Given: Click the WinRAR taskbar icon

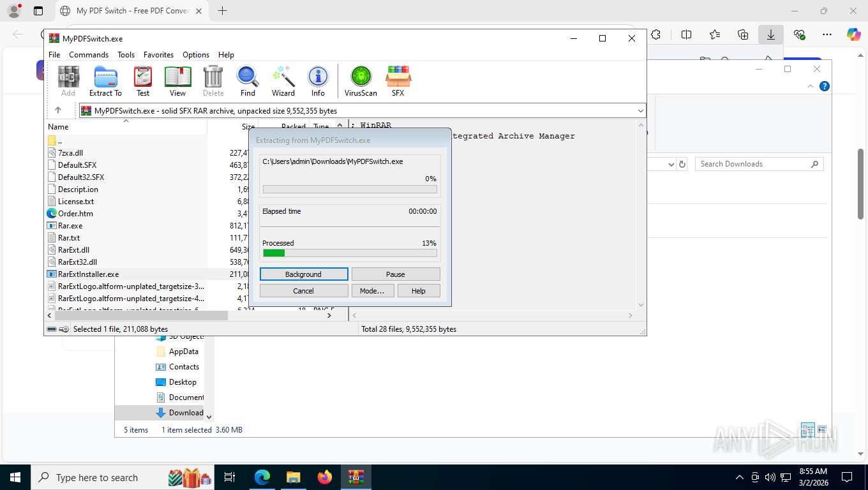Looking at the screenshot, I should [356, 477].
